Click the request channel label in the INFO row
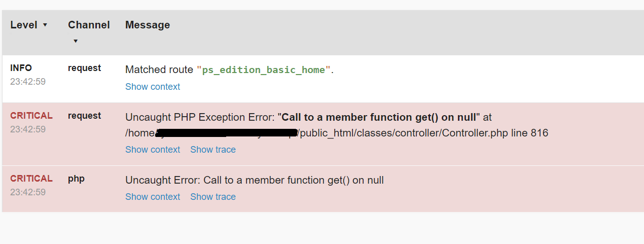 (x=85, y=68)
